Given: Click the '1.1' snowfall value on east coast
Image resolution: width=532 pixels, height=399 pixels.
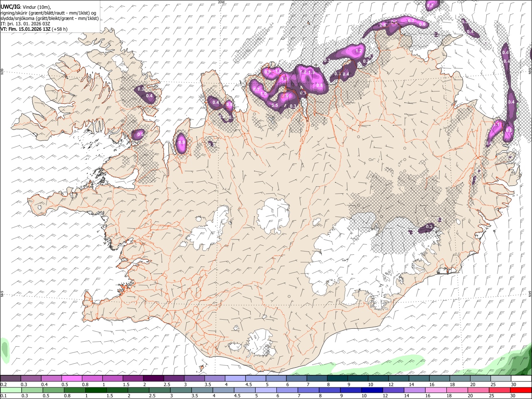Looking at the screenshot, I should (496, 124).
